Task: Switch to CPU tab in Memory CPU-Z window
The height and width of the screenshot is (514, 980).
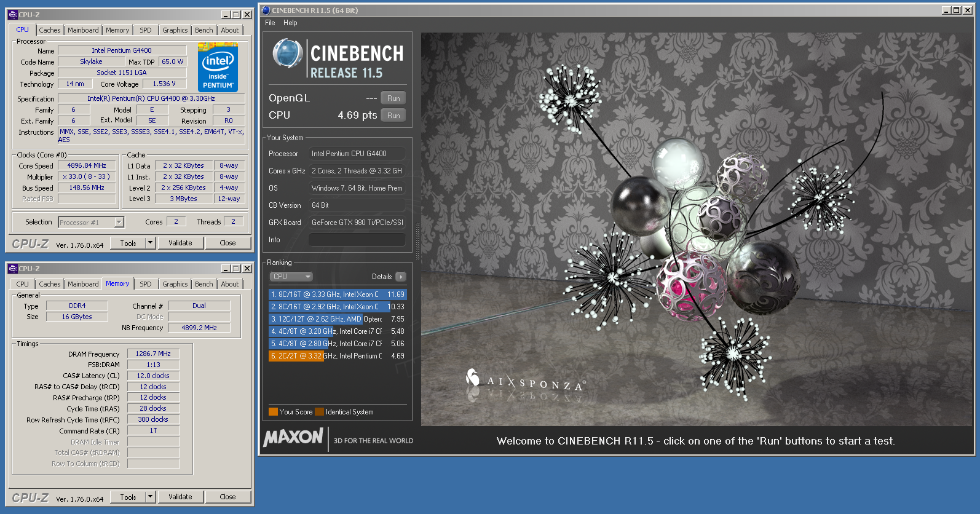Action: (x=23, y=284)
